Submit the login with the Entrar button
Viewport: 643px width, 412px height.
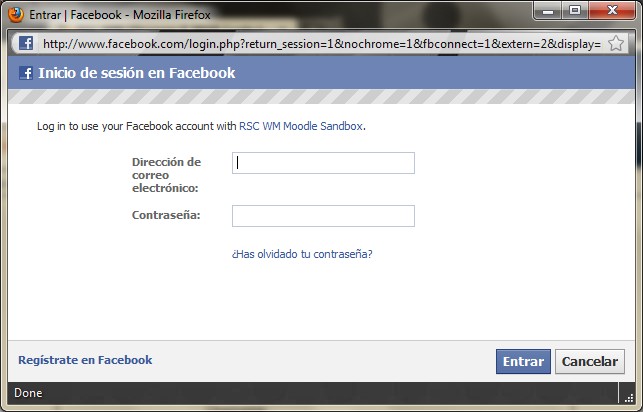pos(523,362)
